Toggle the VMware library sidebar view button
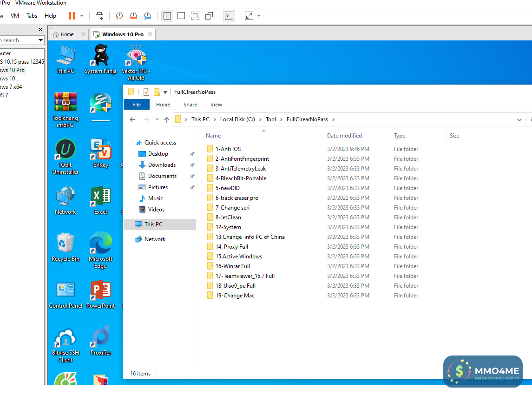The width and height of the screenshot is (532, 395). [167, 16]
